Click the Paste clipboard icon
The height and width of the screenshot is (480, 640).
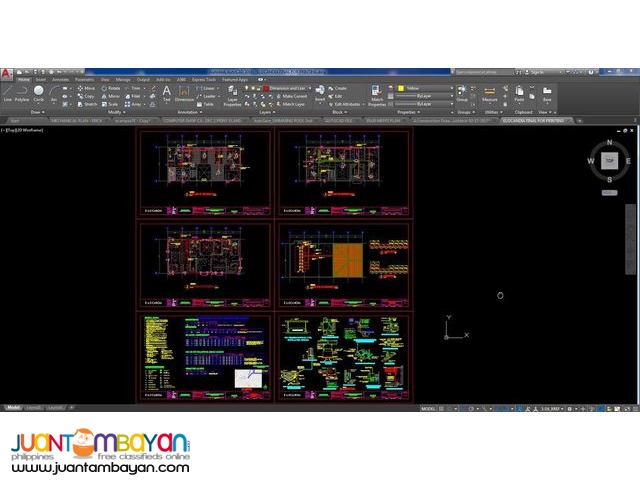coord(519,94)
